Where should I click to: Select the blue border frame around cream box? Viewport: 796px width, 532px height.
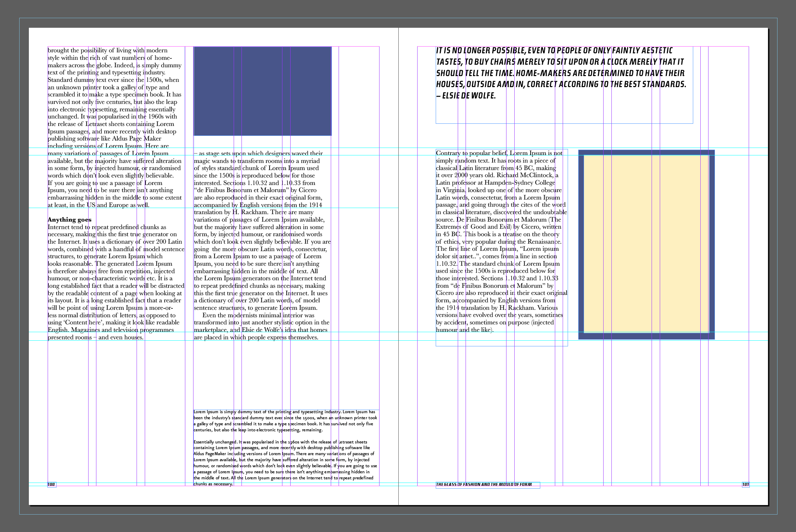(646, 336)
